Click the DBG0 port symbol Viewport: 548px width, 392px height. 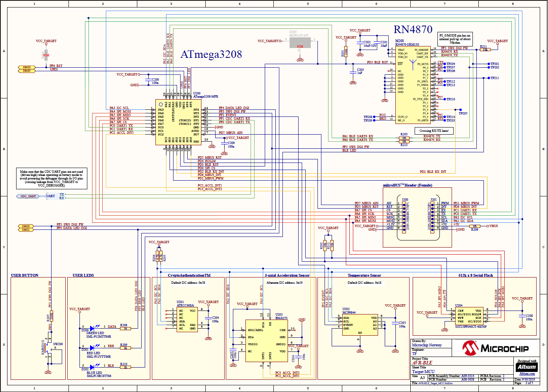(x=26, y=71)
